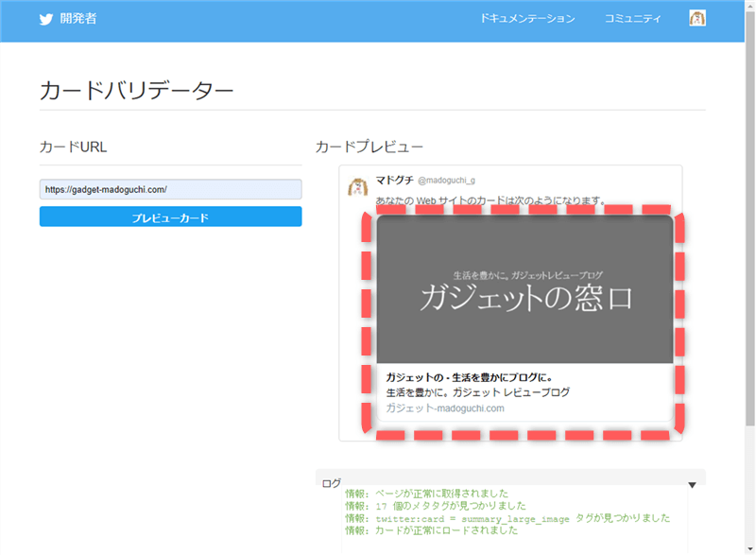This screenshot has height=555, width=756.
Task: Click the card URL input field
Action: [x=171, y=189]
